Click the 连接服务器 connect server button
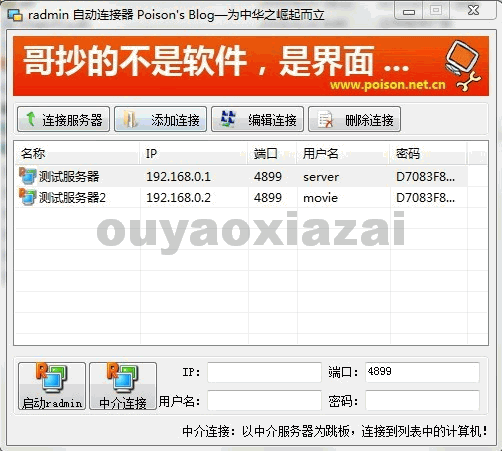The height and width of the screenshot is (451, 502). click(63, 119)
